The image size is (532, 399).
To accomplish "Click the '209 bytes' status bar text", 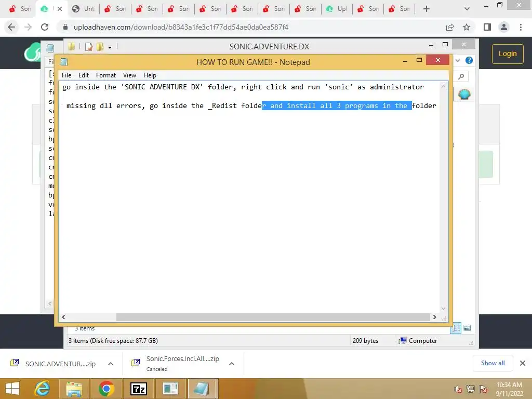I will coord(365,341).
